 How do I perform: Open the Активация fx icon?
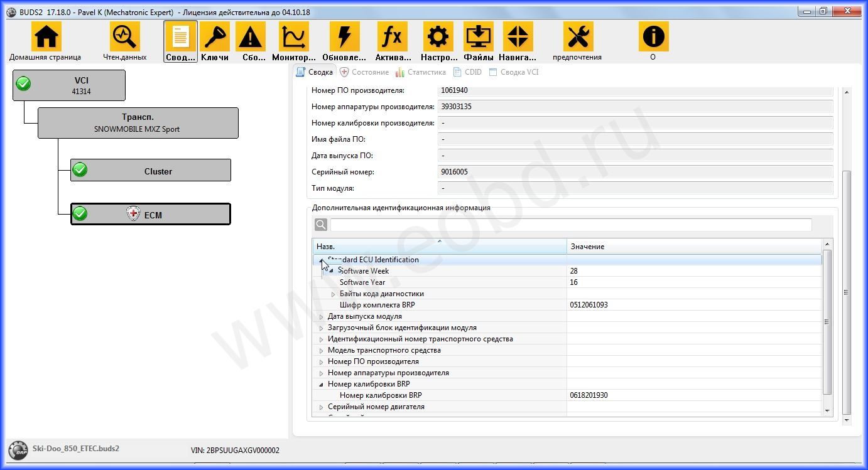tap(393, 36)
